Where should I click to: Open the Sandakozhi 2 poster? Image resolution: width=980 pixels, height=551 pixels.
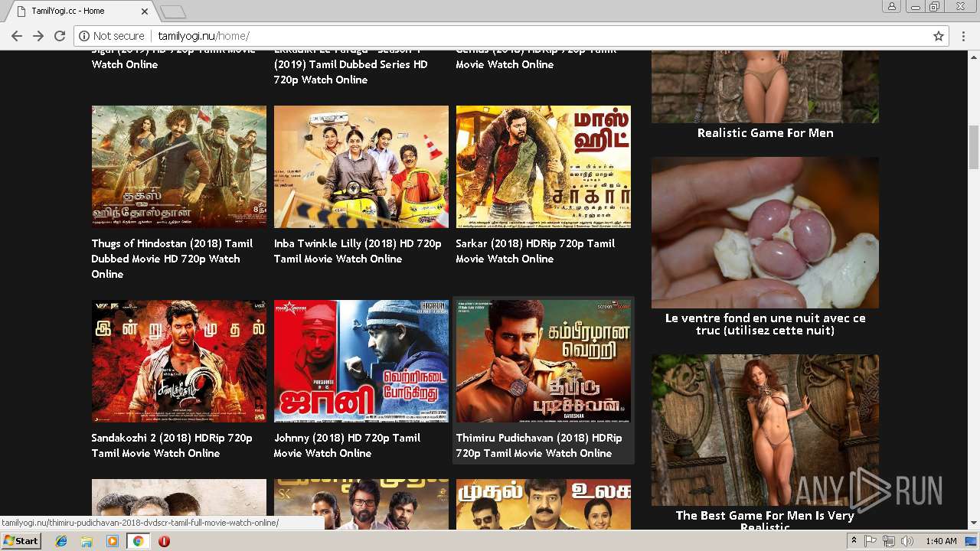[x=179, y=361]
